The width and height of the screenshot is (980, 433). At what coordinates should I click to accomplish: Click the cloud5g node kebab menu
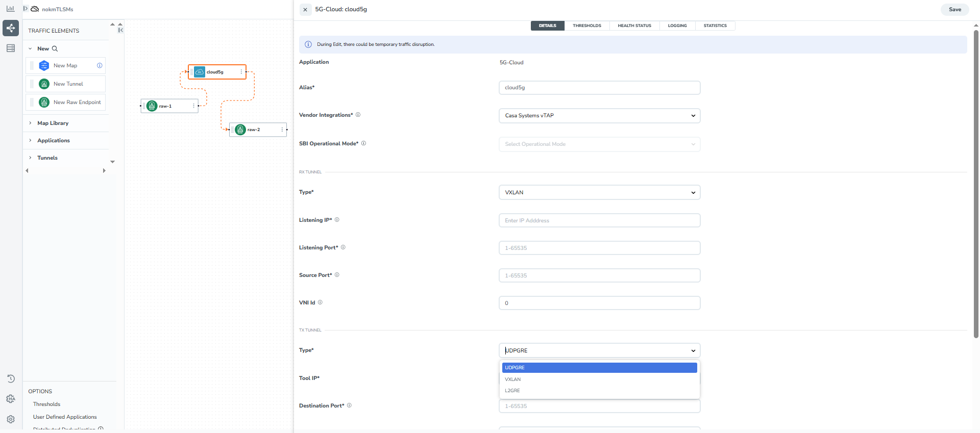point(241,72)
